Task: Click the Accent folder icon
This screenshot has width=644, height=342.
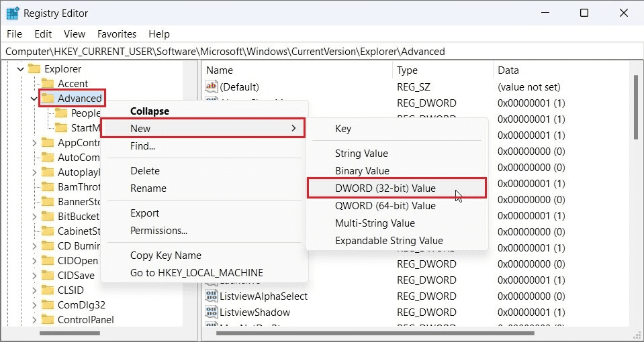Action: tap(48, 84)
